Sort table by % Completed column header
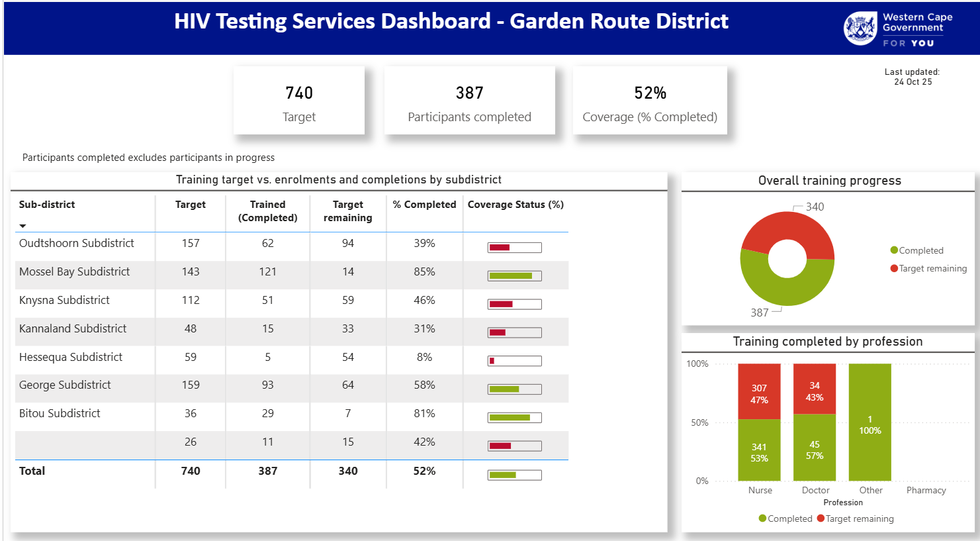 coord(424,205)
